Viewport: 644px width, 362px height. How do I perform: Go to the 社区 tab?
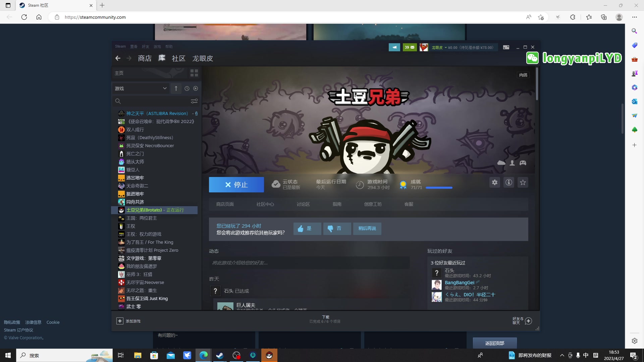(x=179, y=58)
